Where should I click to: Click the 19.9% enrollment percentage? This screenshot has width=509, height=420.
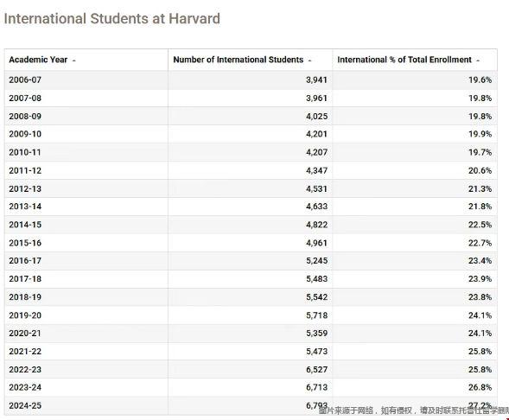pos(480,134)
